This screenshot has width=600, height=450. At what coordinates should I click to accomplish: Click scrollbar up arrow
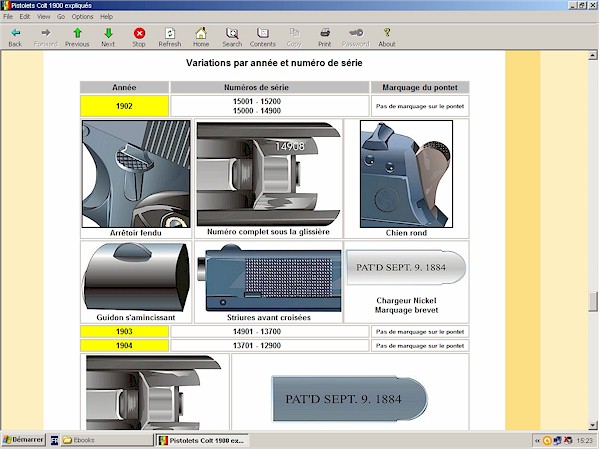[593, 55]
